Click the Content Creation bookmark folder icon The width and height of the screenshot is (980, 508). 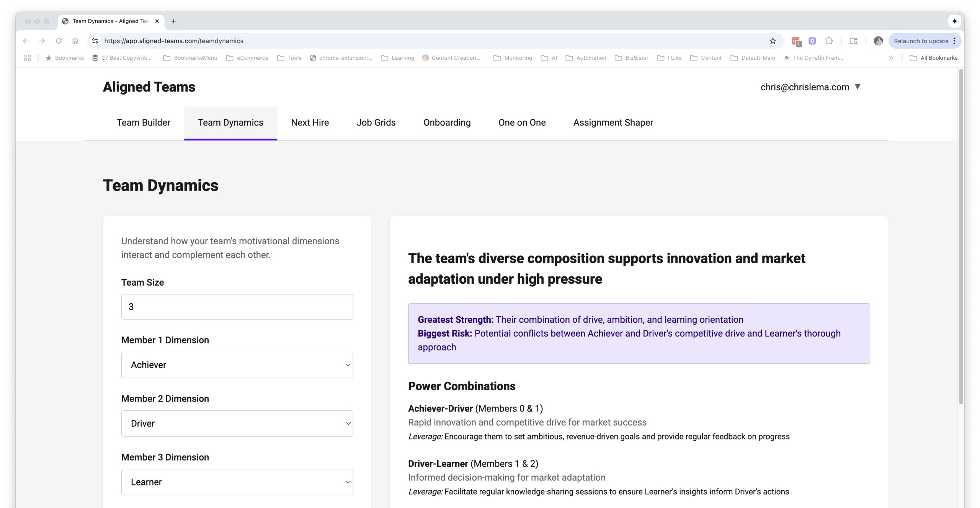click(x=425, y=58)
